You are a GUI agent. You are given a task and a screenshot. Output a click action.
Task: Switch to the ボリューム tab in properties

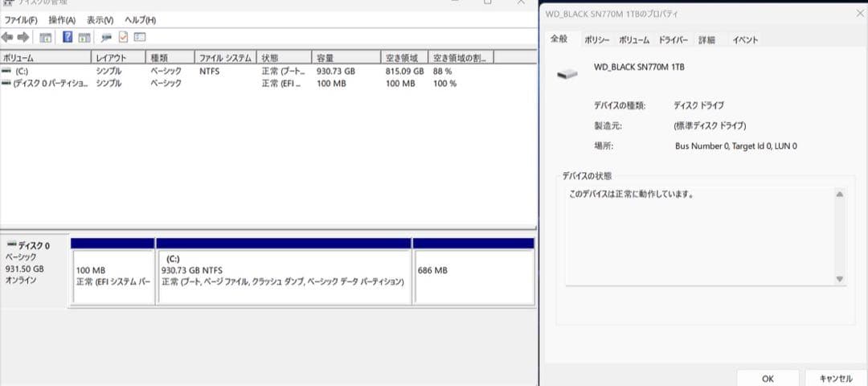[x=634, y=40]
